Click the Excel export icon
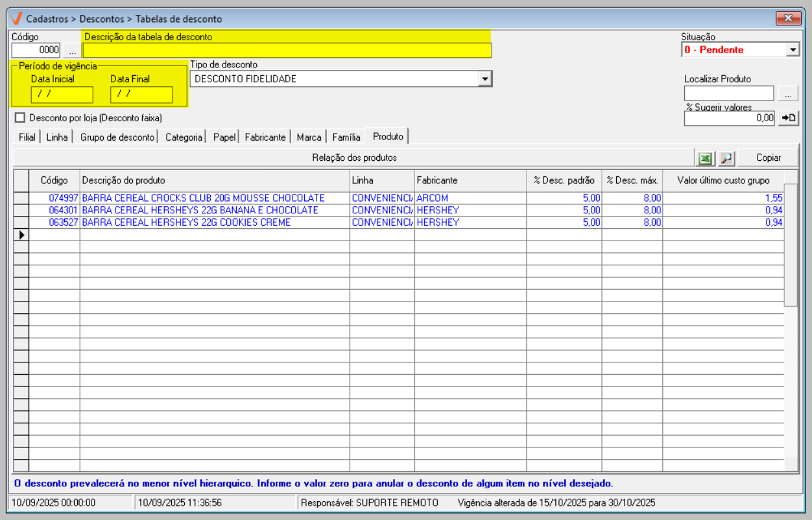812x520 pixels. pyautogui.click(x=704, y=158)
